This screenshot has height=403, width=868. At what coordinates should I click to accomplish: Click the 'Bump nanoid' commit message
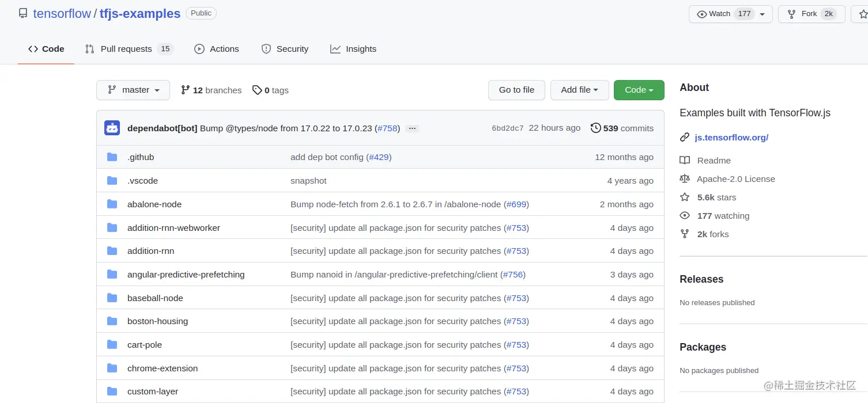point(394,275)
